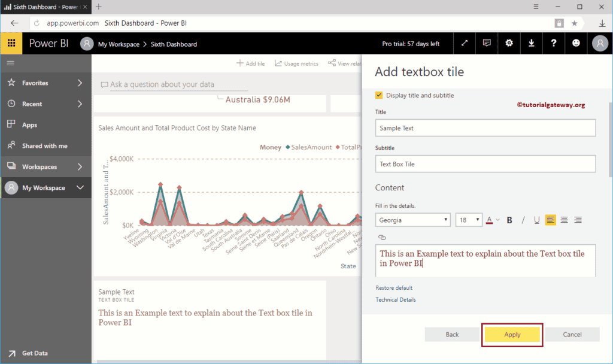The width and height of the screenshot is (613, 364).
Task: Select the Bold formatting icon
Action: click(x=509, y=220)
